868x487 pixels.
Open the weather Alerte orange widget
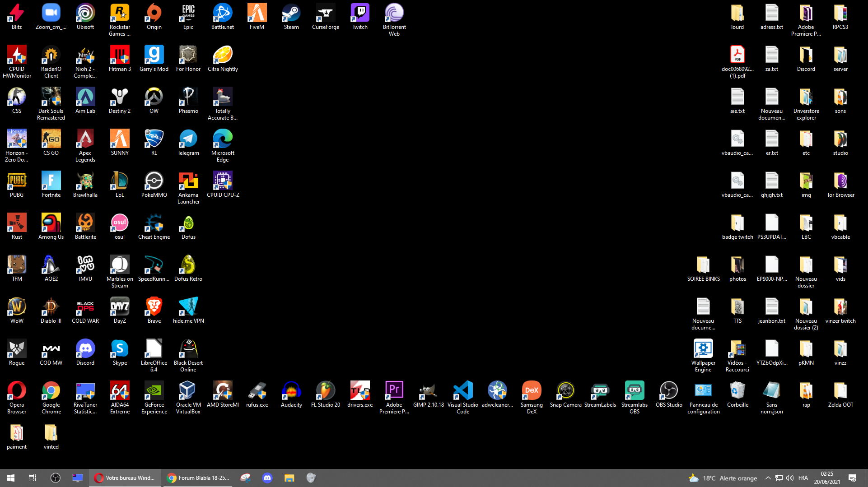pos(723,478)
